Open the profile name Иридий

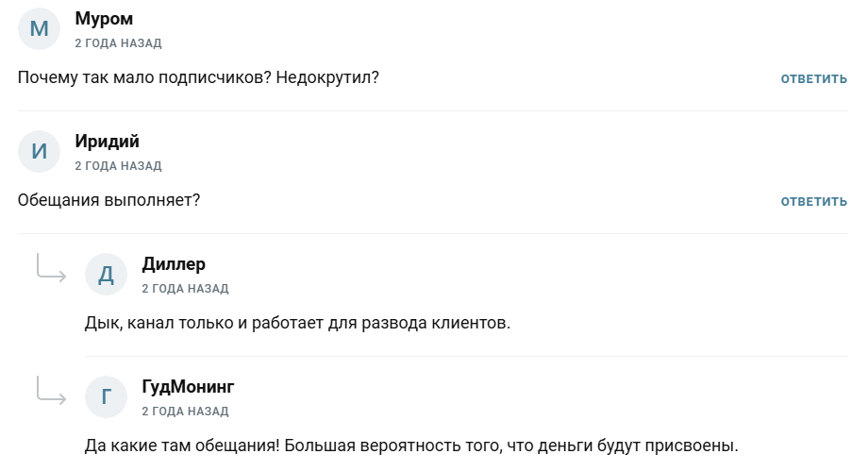click(107, 142)
